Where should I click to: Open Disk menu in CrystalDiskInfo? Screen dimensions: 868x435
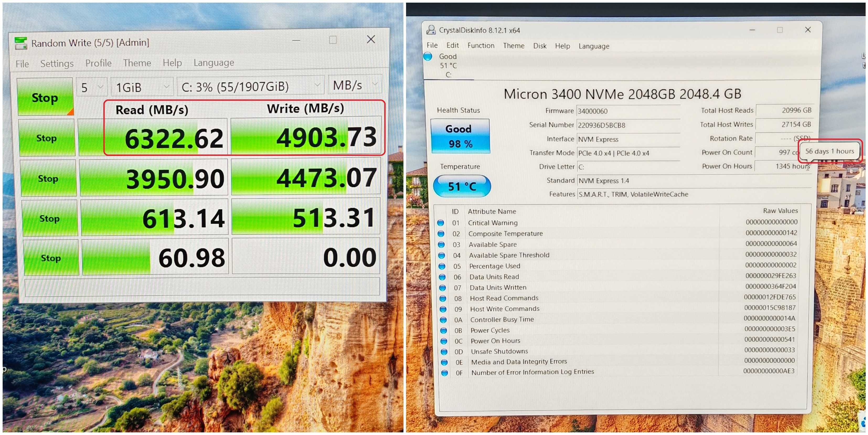coord(540,46)
